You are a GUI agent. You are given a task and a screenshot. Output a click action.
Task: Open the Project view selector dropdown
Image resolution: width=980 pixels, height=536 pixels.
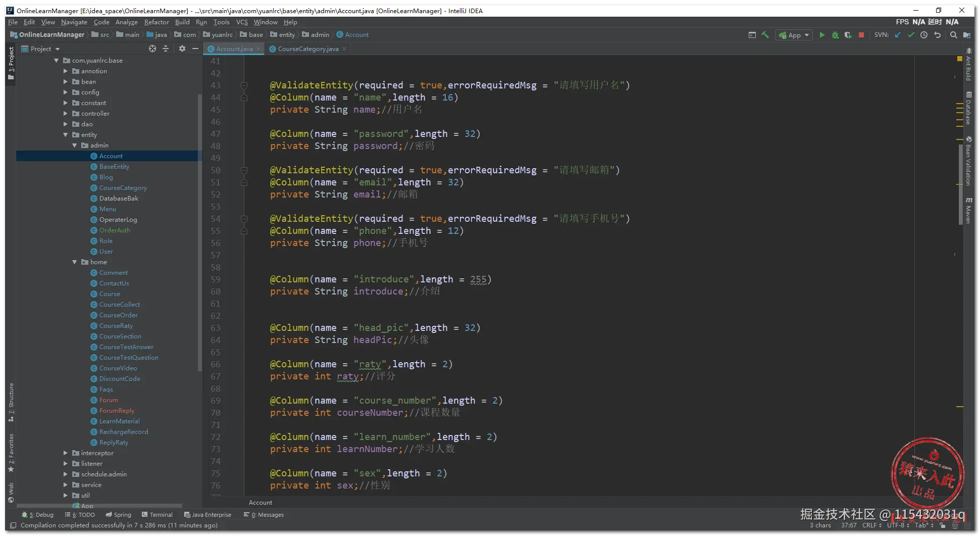41,48
